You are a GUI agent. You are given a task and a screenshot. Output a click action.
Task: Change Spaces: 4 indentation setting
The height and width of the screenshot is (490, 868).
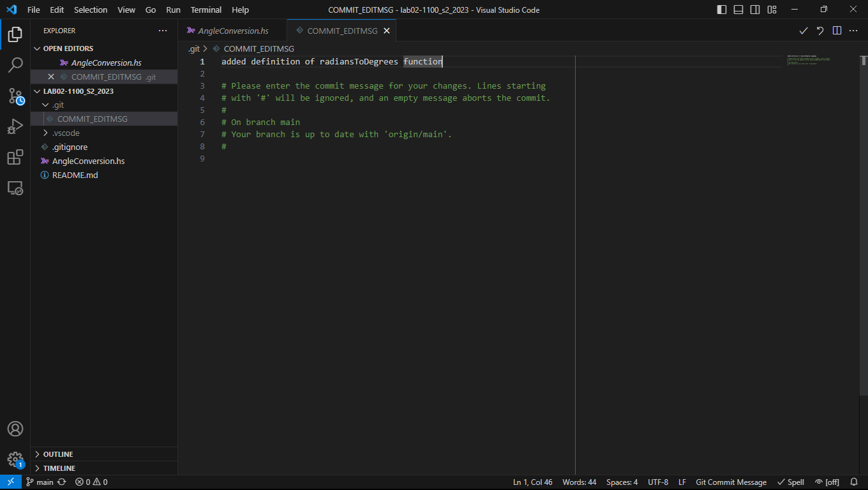pos(622,482)
